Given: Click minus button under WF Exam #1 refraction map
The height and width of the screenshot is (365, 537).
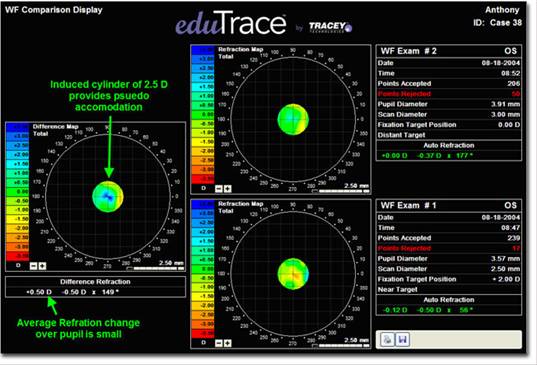Looking at the screenshot, I should click(x=218, y=343).
